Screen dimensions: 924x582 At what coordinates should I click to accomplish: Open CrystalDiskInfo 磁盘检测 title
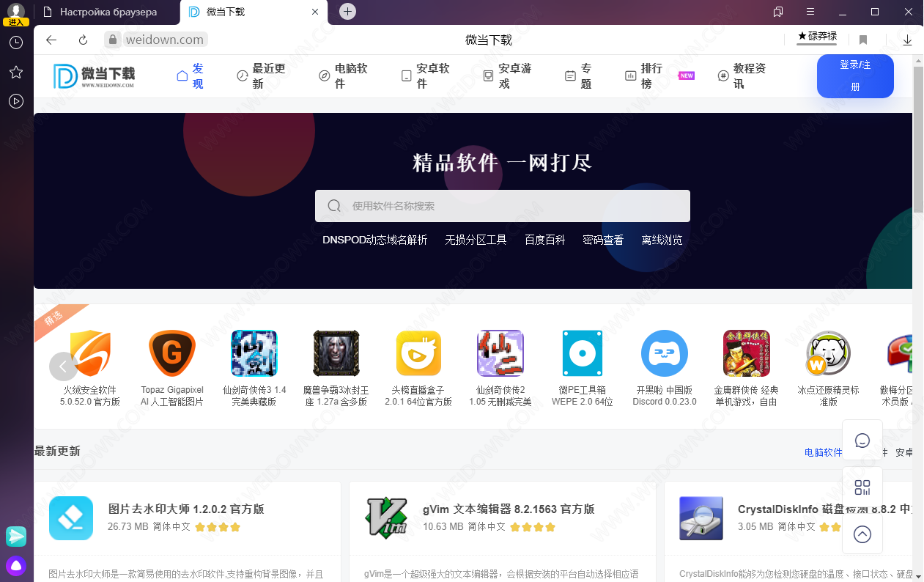(824, 509)
